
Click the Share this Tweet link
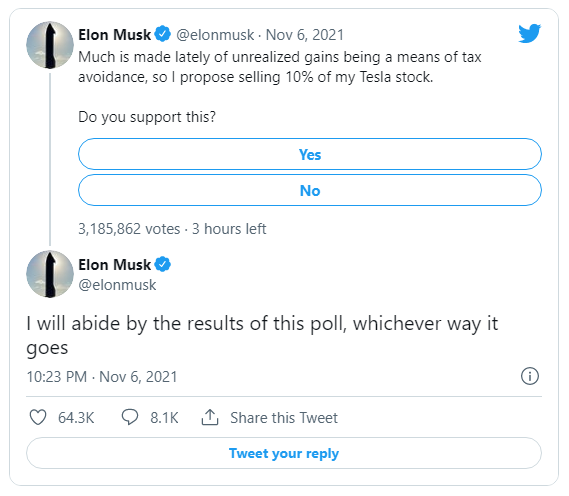284,418
